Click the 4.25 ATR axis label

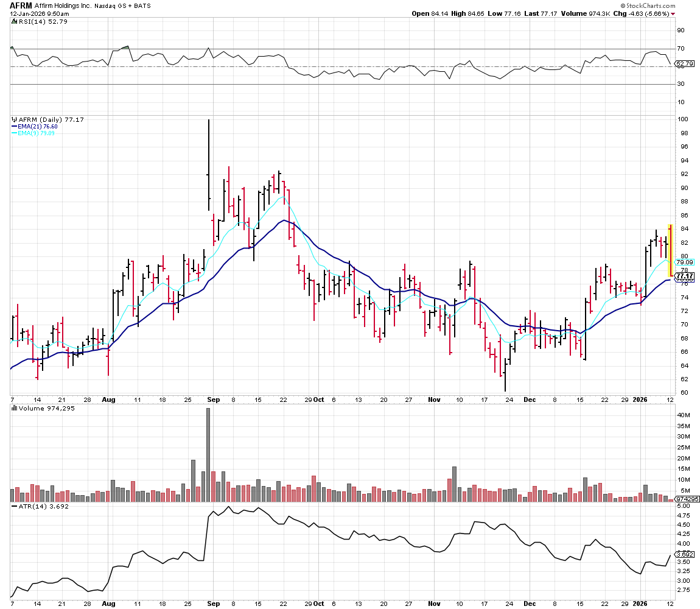click(x=684, y=534)
